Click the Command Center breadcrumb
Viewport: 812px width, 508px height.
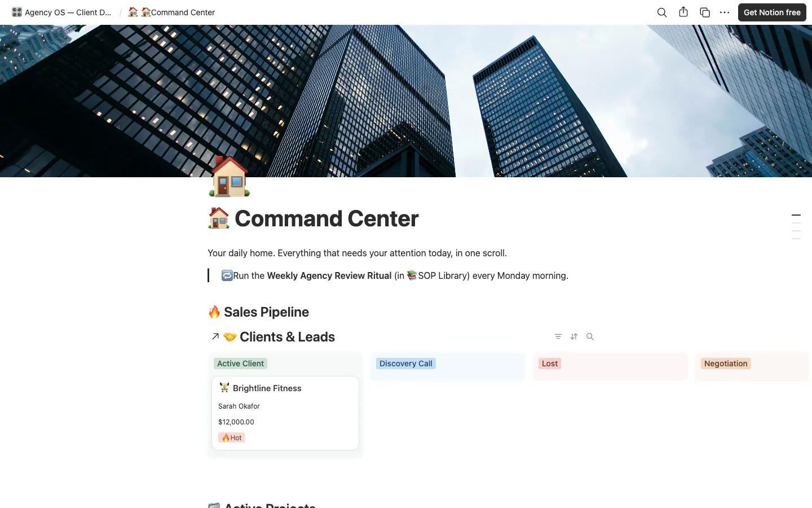pyautogui.click(x=171, y=12)
